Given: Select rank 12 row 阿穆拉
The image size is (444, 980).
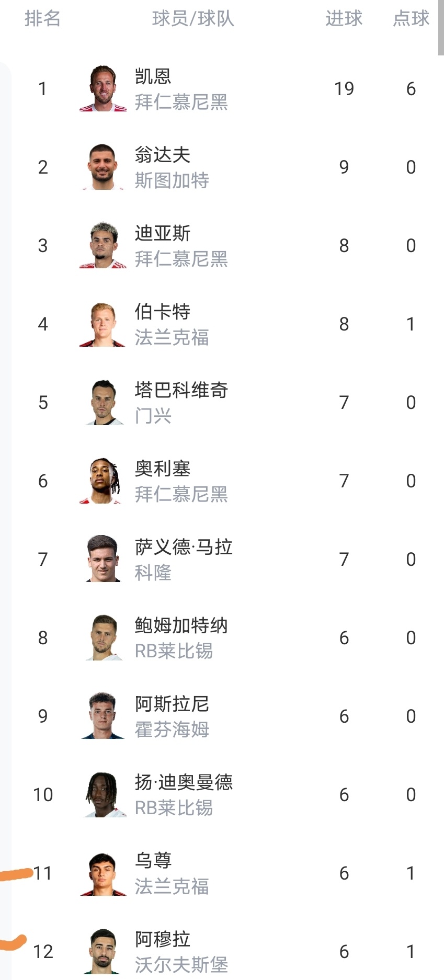Looking at the screenshot, I should click(x=162, y=939).
